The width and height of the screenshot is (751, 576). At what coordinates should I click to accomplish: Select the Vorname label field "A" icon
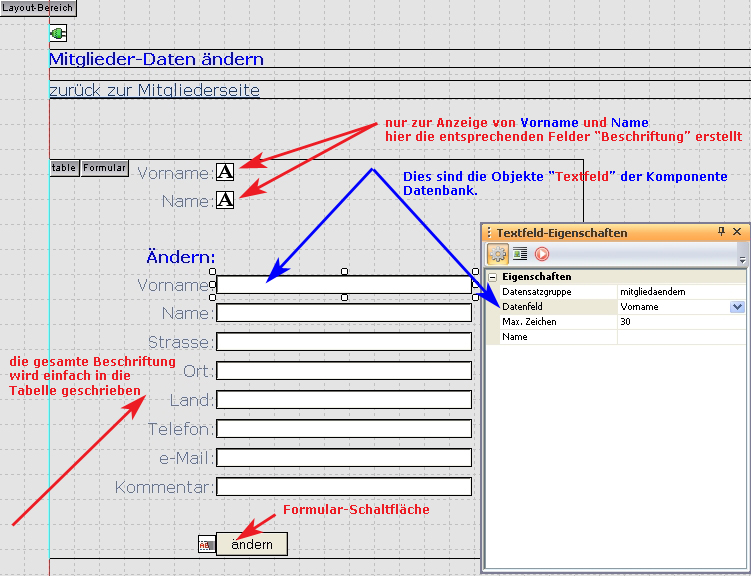[x=225, y=172]
